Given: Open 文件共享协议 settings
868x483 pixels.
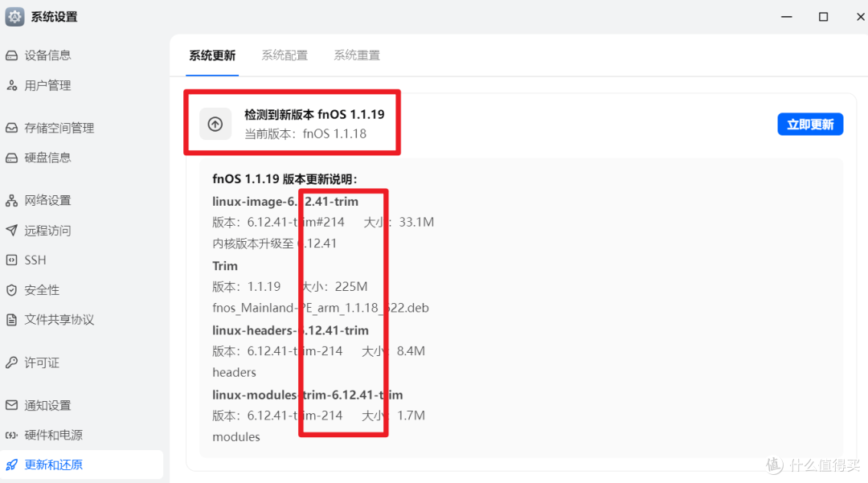Looking at the screenshot, I should pyautogui.click(x=59, y=320).
